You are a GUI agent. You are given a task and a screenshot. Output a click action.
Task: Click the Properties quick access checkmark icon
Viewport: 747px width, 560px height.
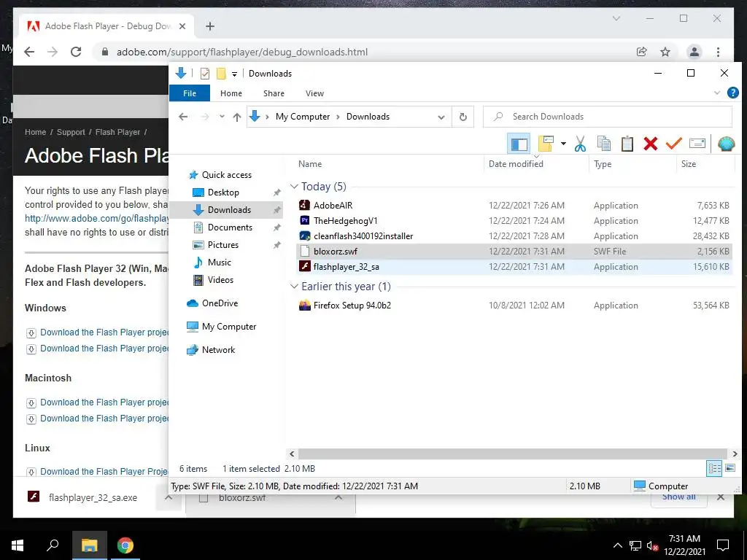tap(205, 74)
